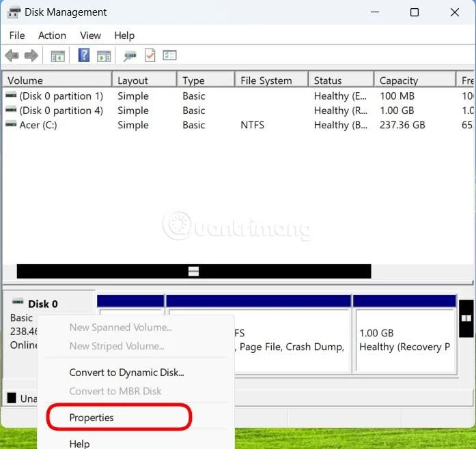Screen dimensions: 476x449
Task: Sort by the Layout column header
Action: [x=145, y=81]
